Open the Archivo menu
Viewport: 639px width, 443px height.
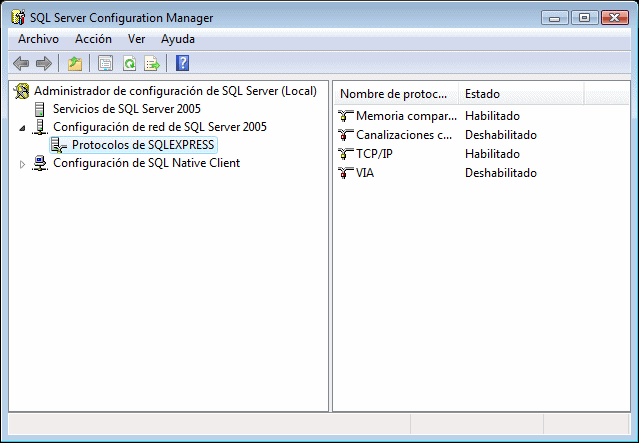tap(38, 39)
